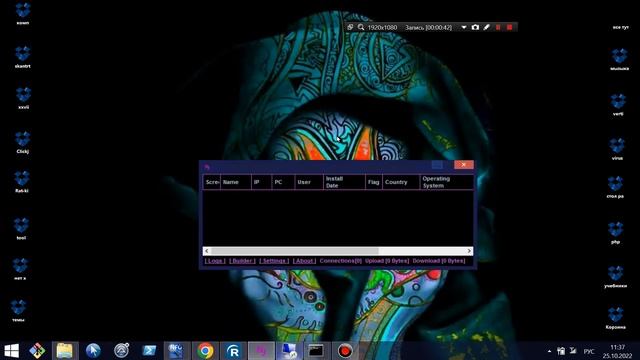The height and width of the screenshot is (360, 640).
Task: Click the Install Date column header
Action: pos(344,182)
